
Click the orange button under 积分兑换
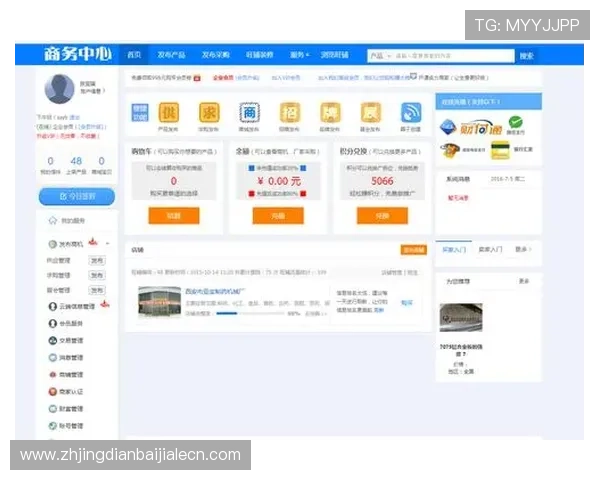coord(382,216)
